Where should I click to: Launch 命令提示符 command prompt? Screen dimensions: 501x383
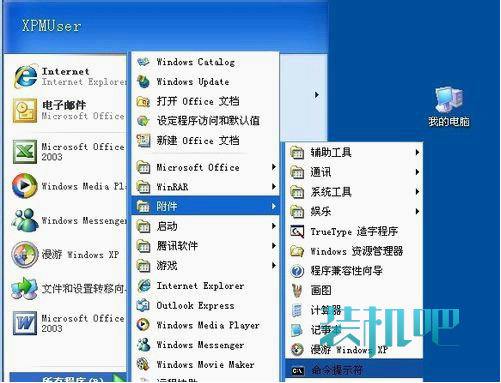(x=354, y=370)
